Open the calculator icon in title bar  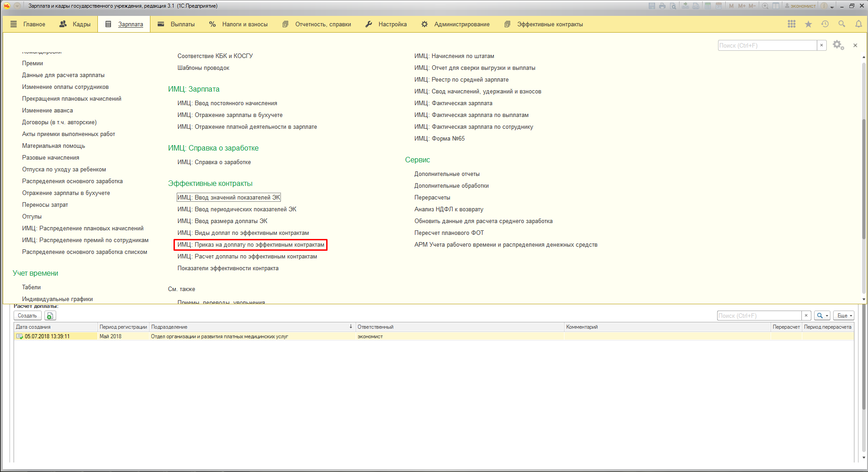pos(708,6)
